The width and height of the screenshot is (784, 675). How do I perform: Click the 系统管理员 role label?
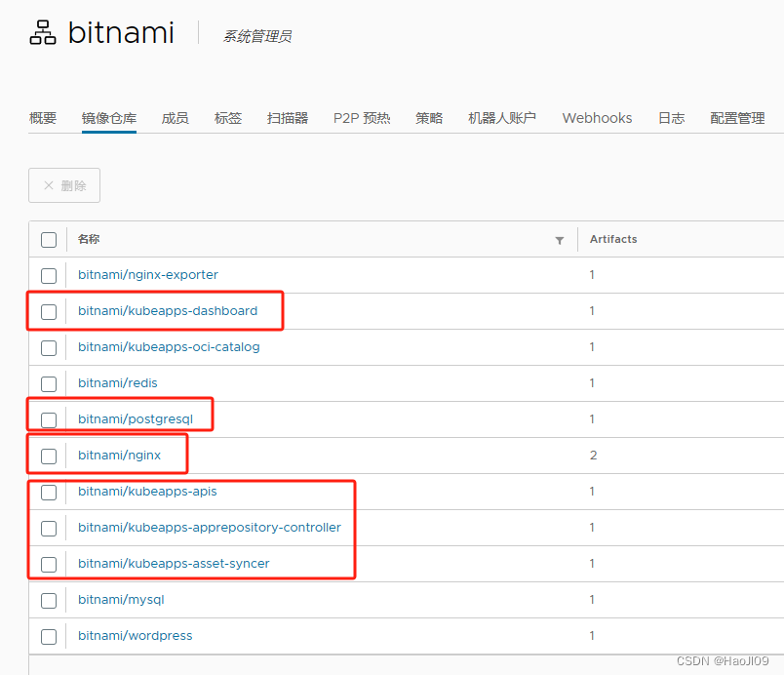click(x=257, y=36)
